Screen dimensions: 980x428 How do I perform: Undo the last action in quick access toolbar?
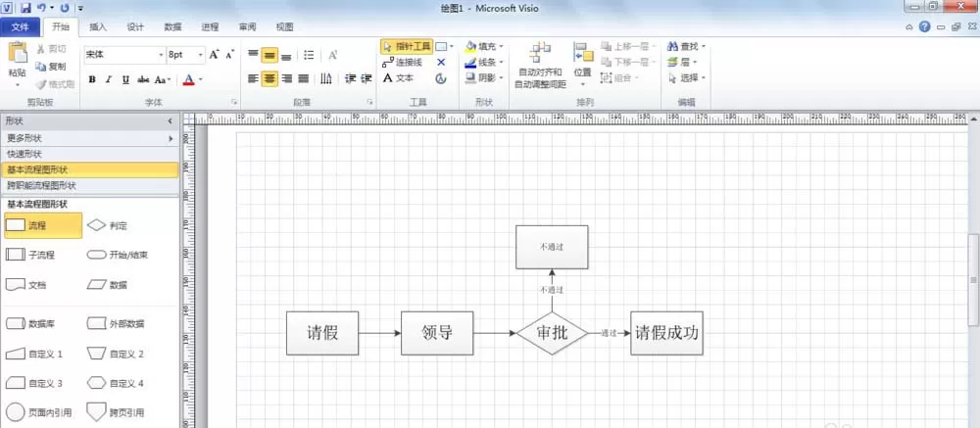tap(41, 8)
